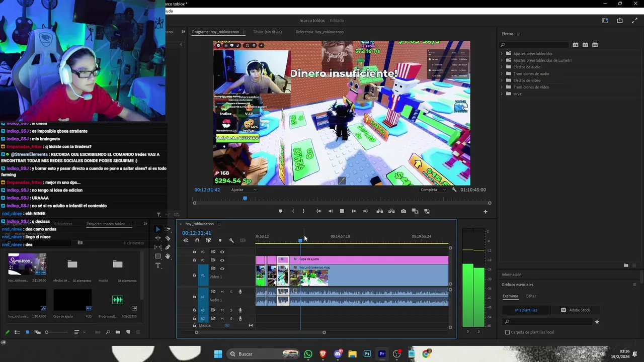The width and height of the screenshot is (644, 362).
Task: Open Program Monitor settings wrench
Action: point(454,190)
